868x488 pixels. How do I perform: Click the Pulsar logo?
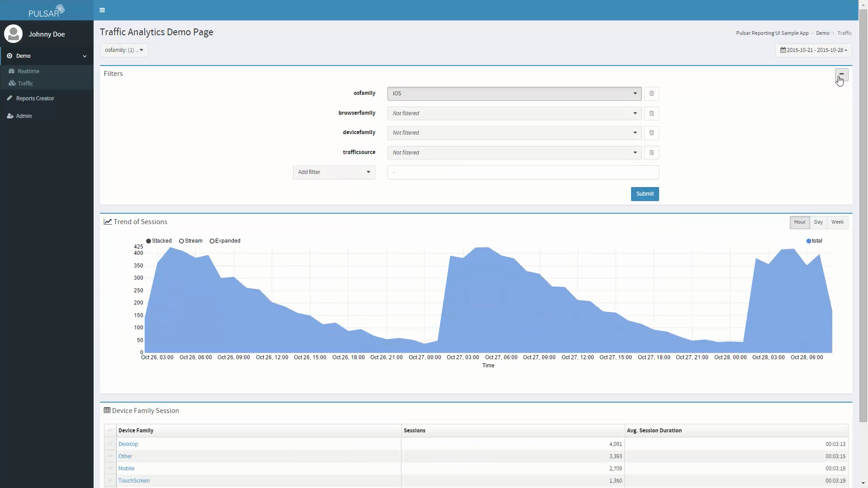(47, 10)
